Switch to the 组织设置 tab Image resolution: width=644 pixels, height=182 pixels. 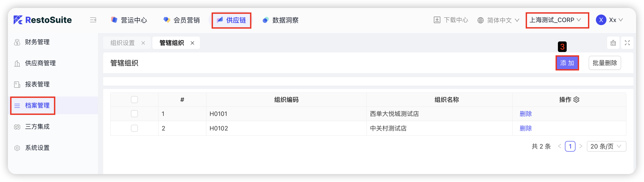(x=123, y=43)
